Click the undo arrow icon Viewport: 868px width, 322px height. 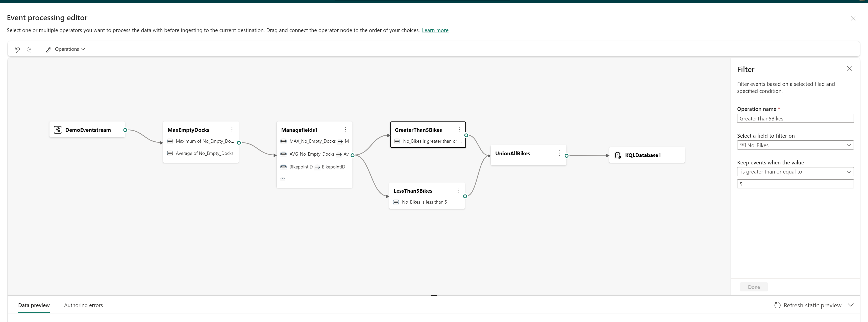(17, 49)
